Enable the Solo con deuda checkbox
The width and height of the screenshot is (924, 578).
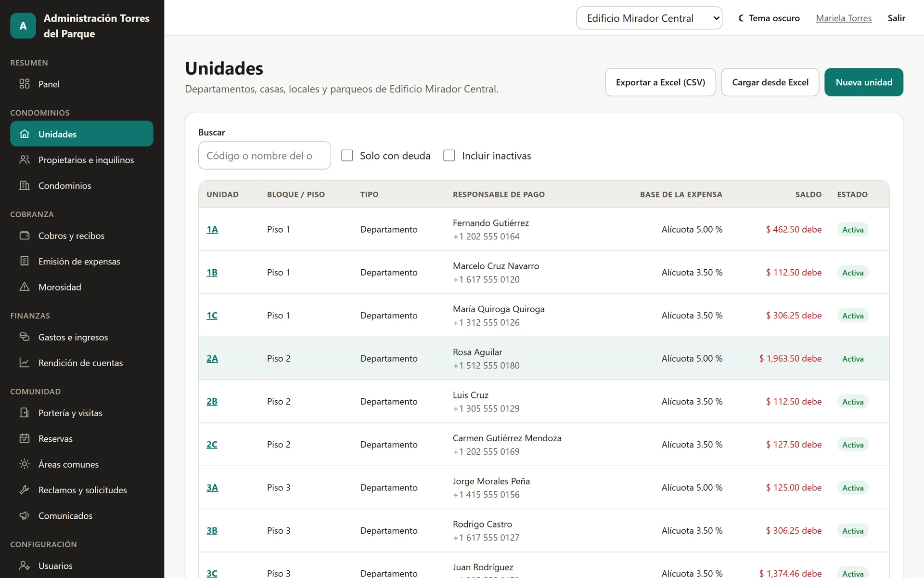(x=347, y=156)
